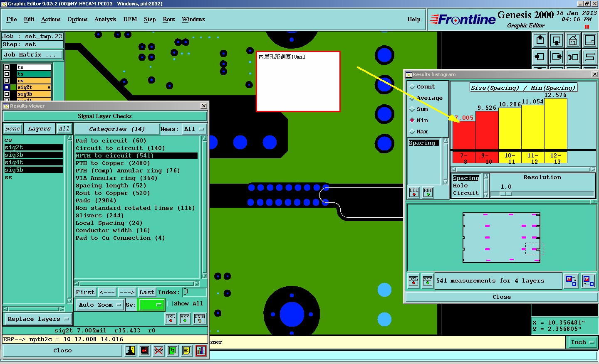Click UNDO icon in Results viewer

coord(200,319)
